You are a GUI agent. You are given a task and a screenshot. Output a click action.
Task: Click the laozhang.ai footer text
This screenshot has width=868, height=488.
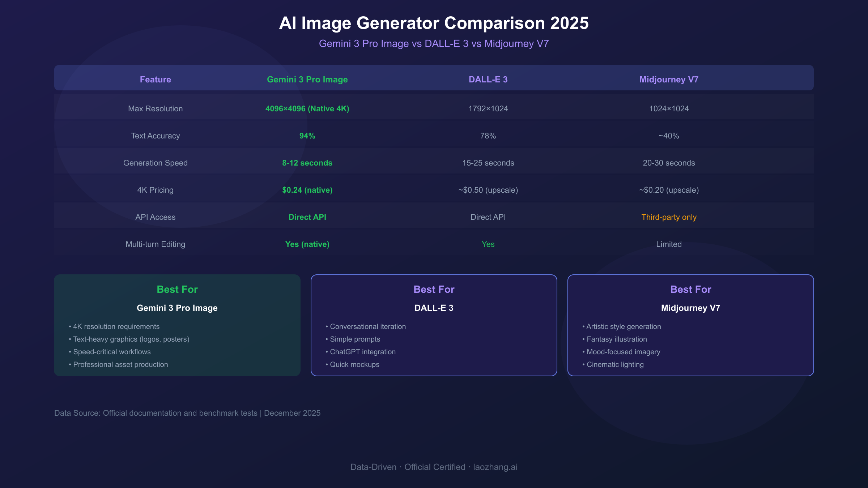click(495, 467)
